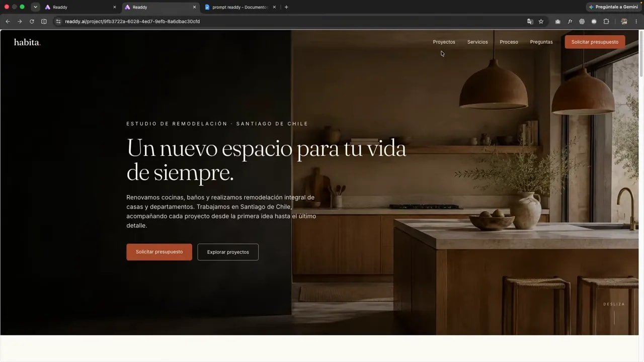Click the address bar URL field
The width and height of the screenshot is (644, 362).
[x=292, y=22]
